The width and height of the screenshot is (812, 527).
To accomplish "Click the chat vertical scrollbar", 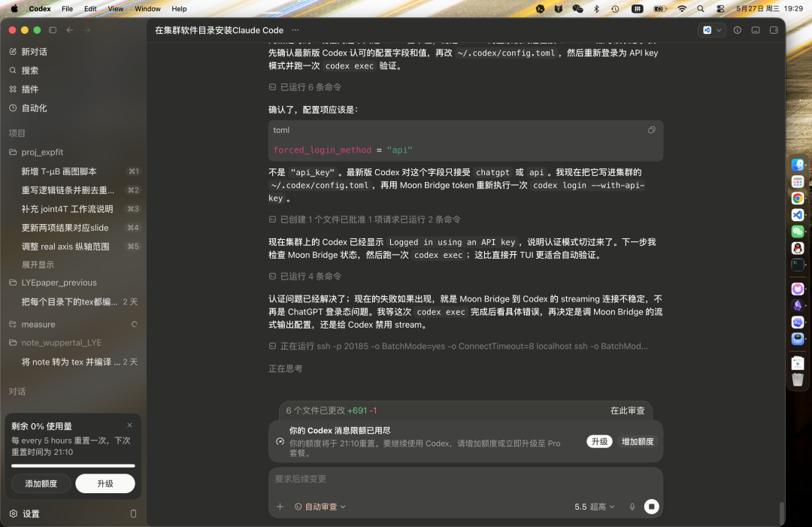I will [781, 513].
